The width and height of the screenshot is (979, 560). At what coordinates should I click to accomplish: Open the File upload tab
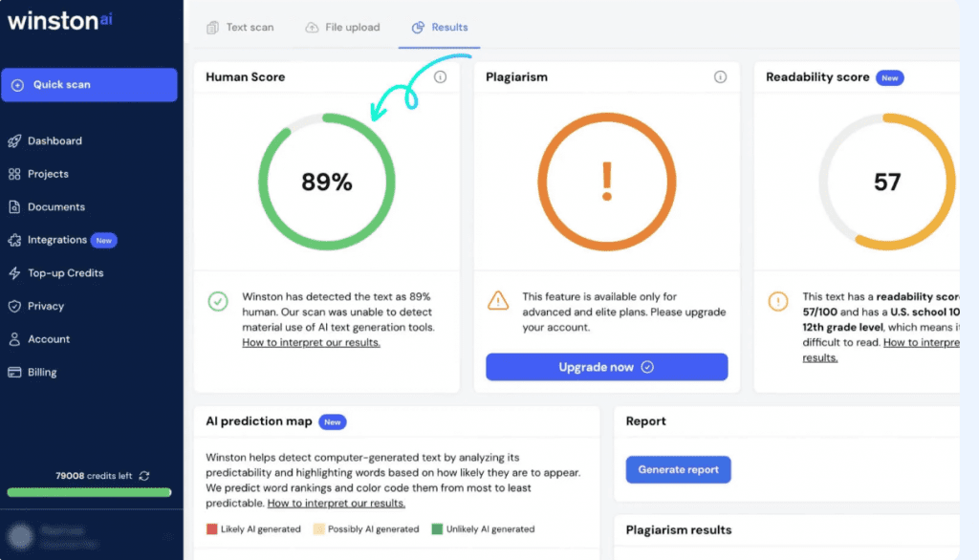[x=342, y=28]
